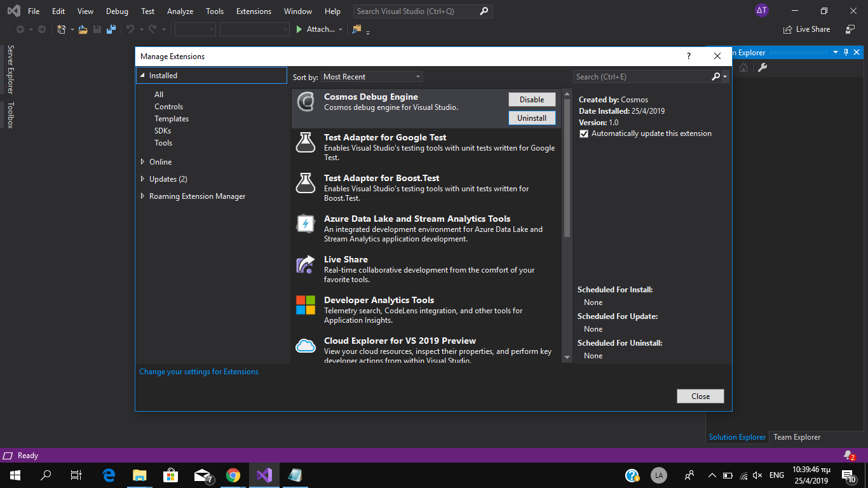Open the extension search options dropdown arrow
The image size is (868, 488).
pos(725,77)
